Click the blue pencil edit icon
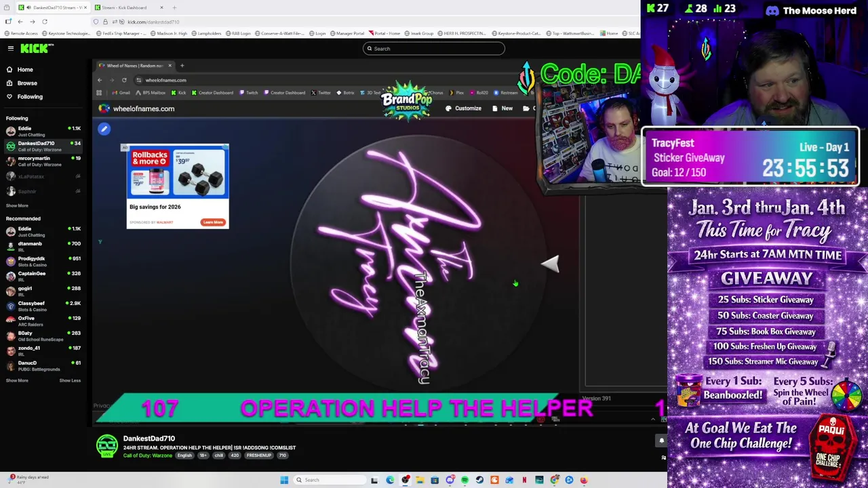 pyautogui.click(x=104, y=129)
